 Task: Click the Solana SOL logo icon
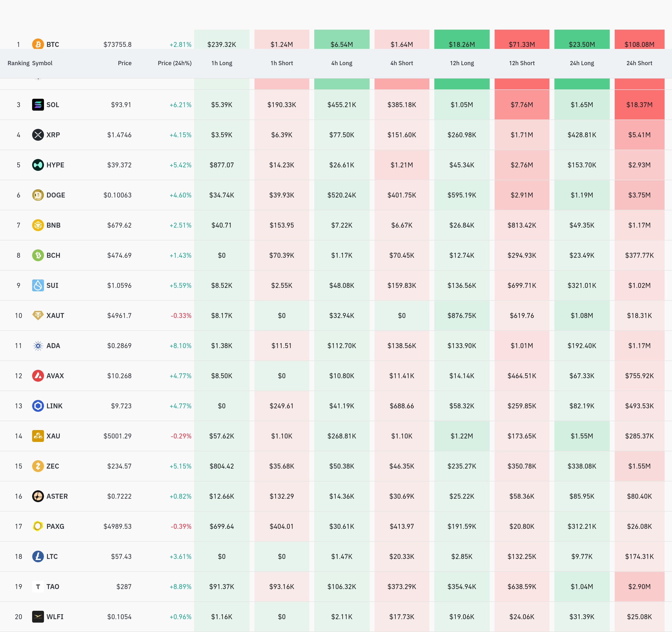[x=38, y=105]
